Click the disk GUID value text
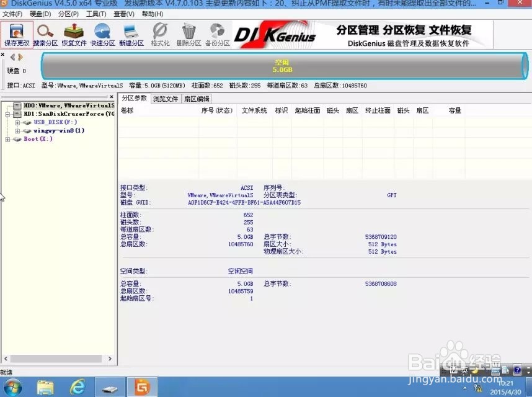Image resolution: width=532 pixels, height=397 pixels. click(x=244, y=203)
